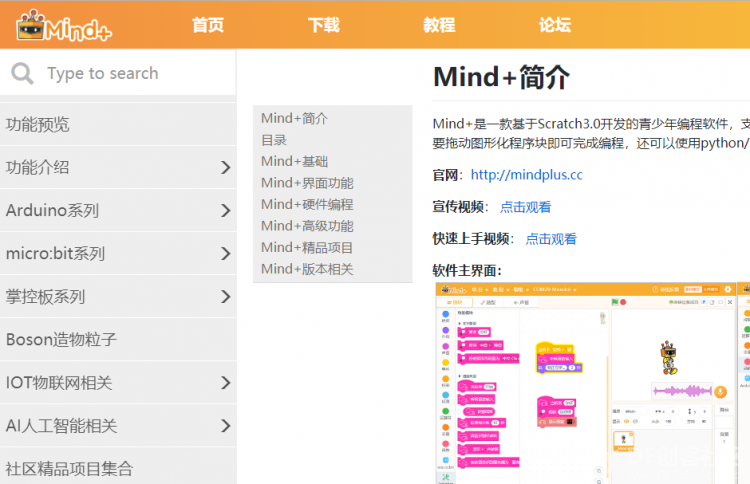This screenshot has height=484, width=750.
Task: Click the Mind+简介 page heading
Action: tap(501, 77)
